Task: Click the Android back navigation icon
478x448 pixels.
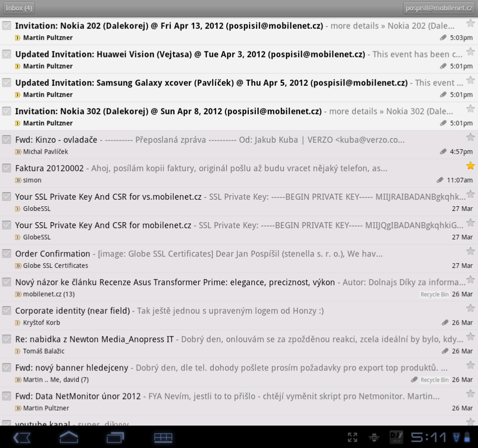Action: pos(22,437)
